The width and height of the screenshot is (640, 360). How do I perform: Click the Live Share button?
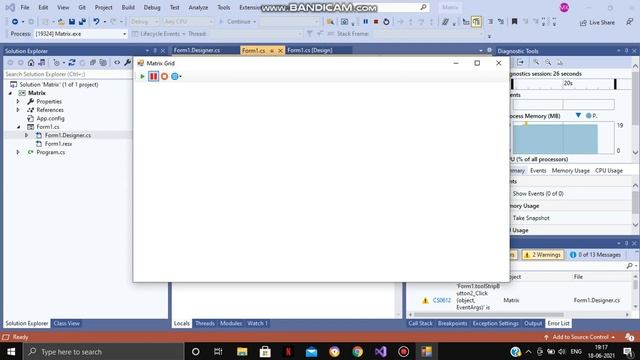pyautogui.click(x=597, y=22)
